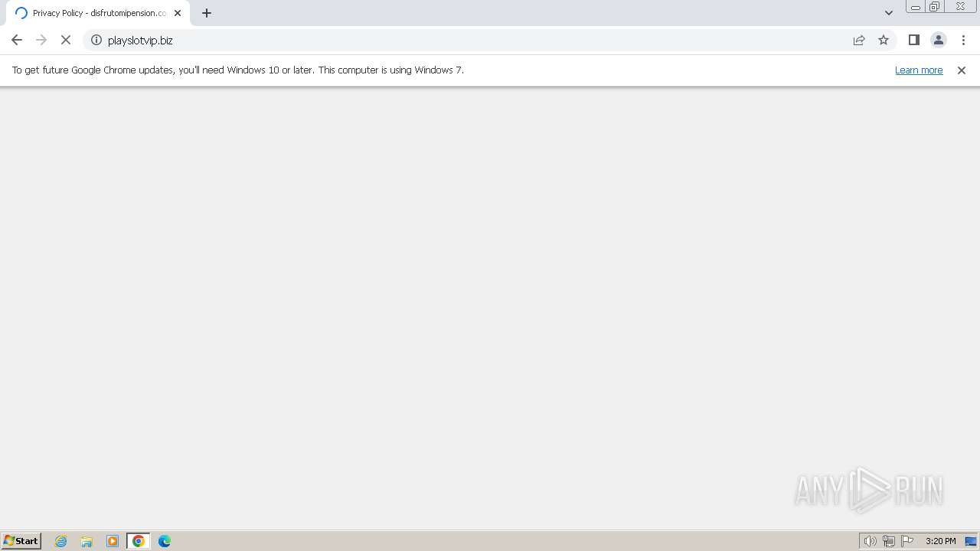
Task: Restore down the Chrome window
Action: click(x=935, y=7)
